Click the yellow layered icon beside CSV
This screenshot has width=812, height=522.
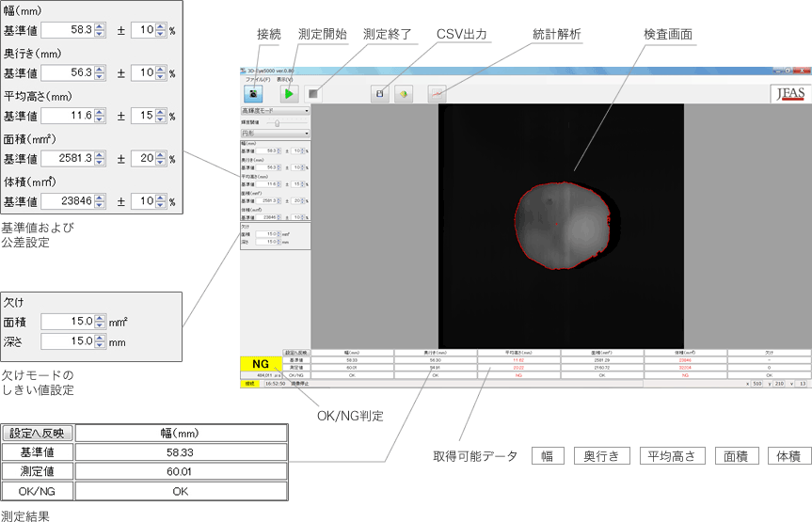(x=402, y=94)
